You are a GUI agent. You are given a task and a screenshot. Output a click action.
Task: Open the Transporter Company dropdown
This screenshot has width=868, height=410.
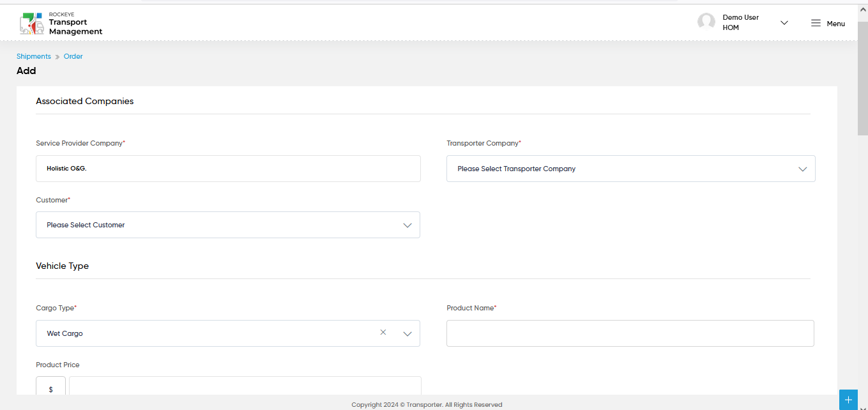pyautogui.click(x=630, y=169)
